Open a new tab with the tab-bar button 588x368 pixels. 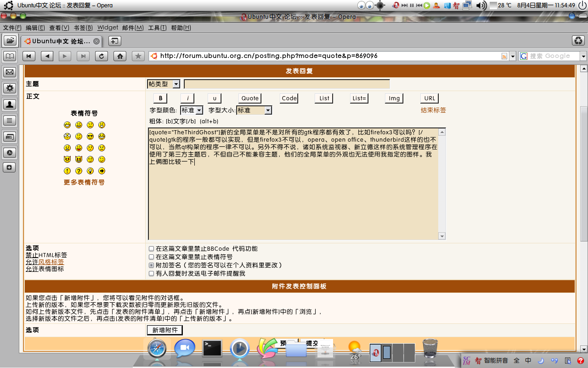coord(114,40)
